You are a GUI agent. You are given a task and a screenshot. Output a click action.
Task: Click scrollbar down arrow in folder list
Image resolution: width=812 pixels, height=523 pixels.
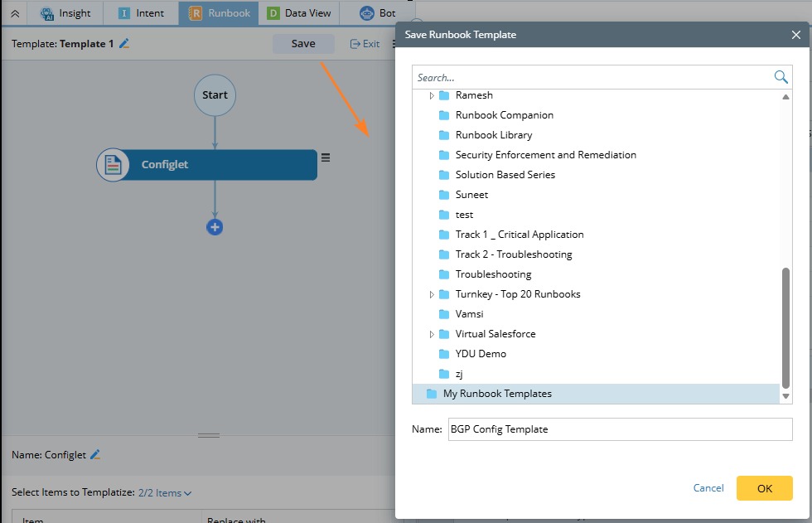click(x=785, y=396)
